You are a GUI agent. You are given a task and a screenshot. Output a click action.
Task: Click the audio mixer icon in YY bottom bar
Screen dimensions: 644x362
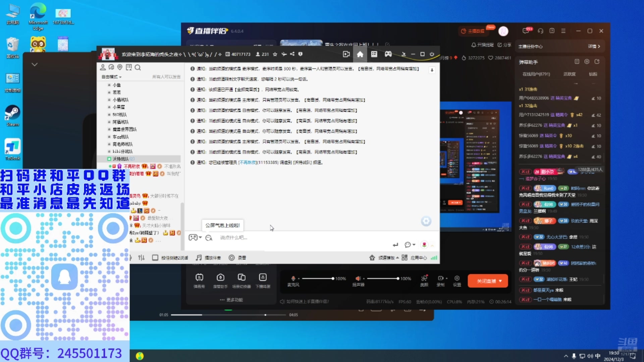click(x=141, y=258)
